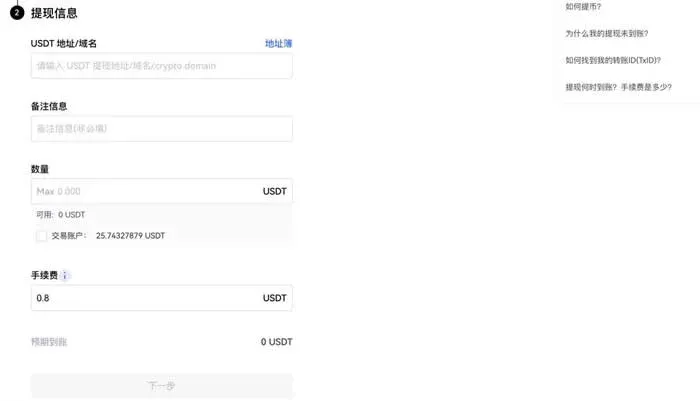The height and width of the screenshot is (401, 700).
Task: Open 如何找到我的转账ID(TxID)? help link
Action: coord(613,60)
